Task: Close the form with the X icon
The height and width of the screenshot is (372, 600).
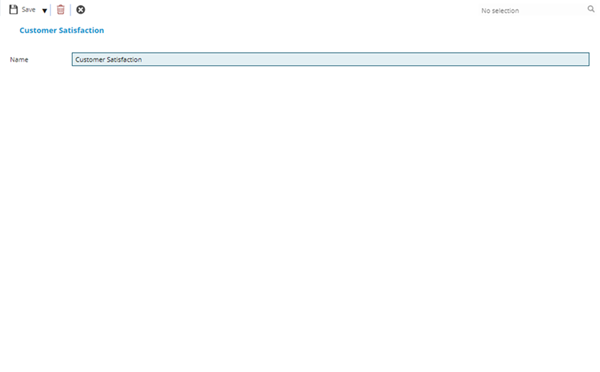Action: pos(80,10)
